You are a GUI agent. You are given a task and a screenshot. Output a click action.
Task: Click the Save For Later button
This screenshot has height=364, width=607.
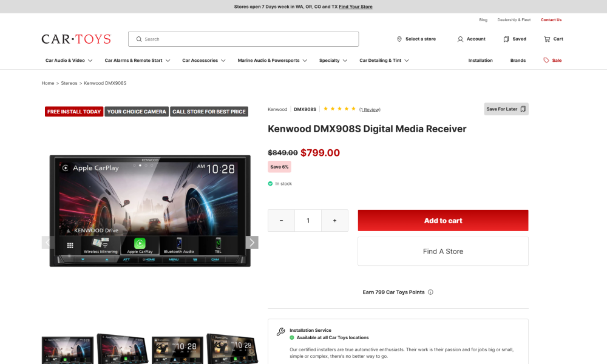(x=506, y=109)
